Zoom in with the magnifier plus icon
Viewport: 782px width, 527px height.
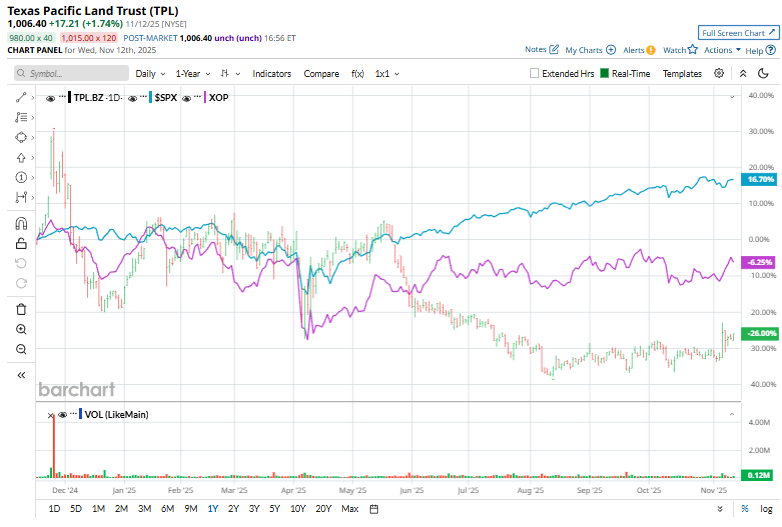[x=21, y=329]
